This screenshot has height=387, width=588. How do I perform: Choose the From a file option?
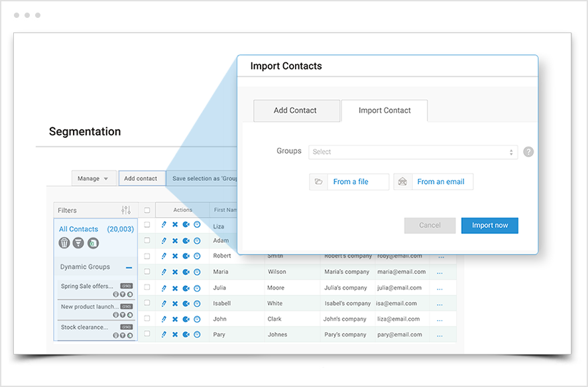(x=349, y=182)
